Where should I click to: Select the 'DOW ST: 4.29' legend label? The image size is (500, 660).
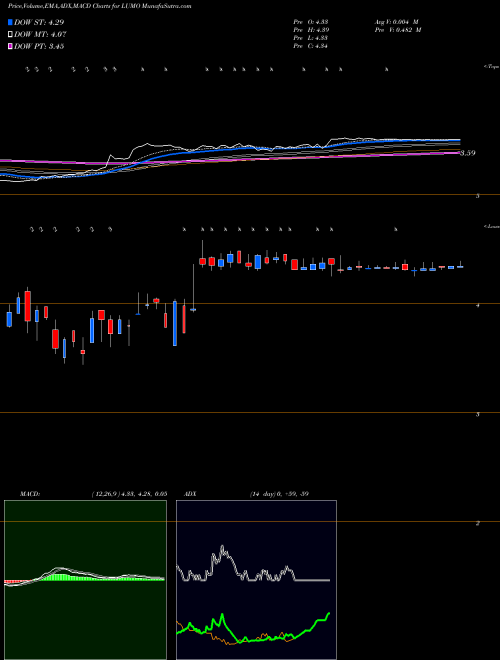pos(39,22)
